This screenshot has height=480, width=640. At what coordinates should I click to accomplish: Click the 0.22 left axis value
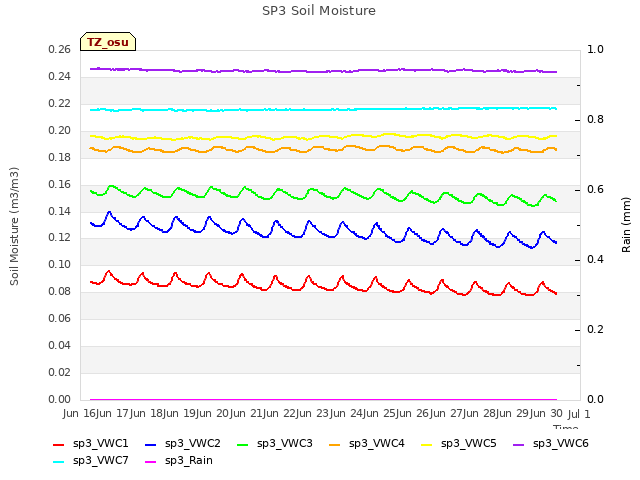click(x=60, y=103)
